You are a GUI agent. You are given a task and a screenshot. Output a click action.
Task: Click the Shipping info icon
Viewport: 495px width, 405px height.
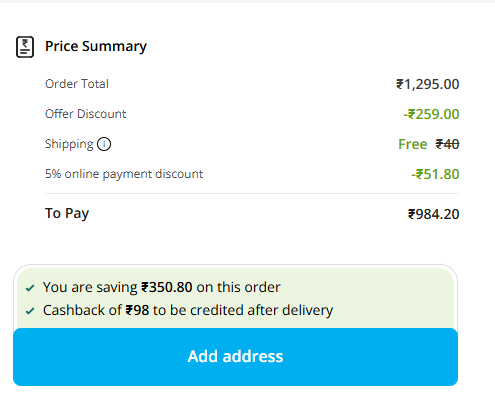pyautogui.click(x=104, y=144)
